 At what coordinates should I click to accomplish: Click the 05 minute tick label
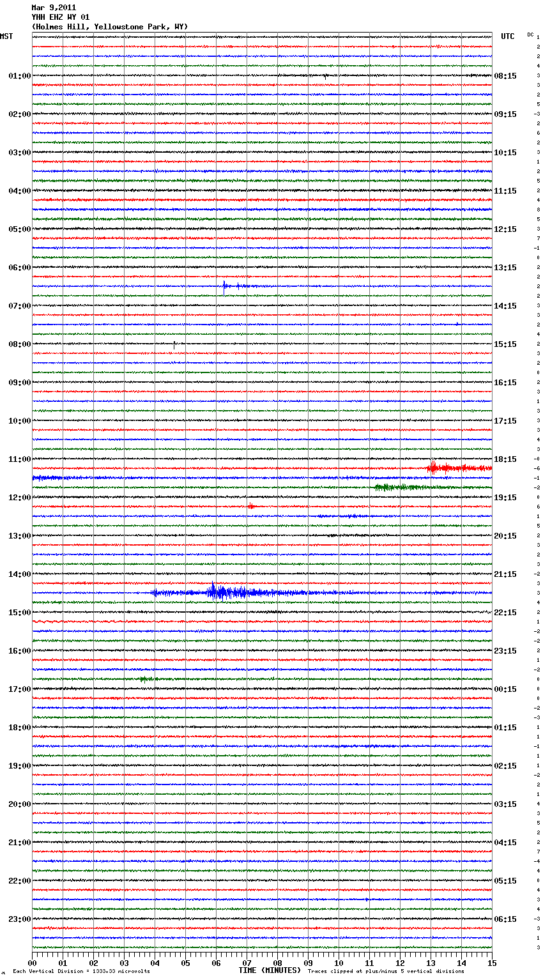[185, 963]
